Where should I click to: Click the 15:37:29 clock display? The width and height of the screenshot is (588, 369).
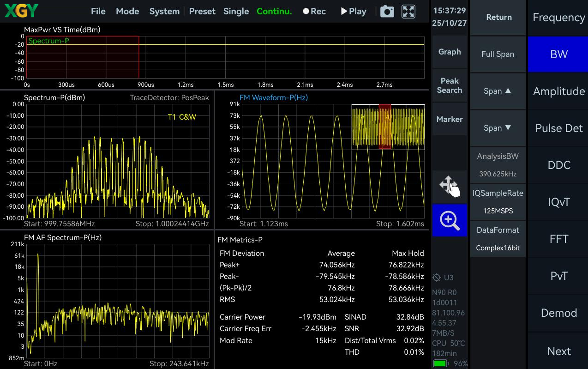[450, 10]
